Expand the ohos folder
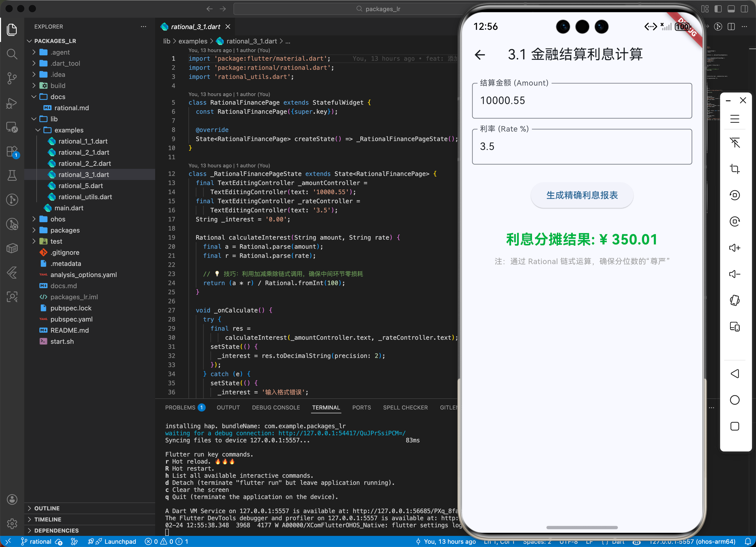This screenshot has width=756, height=547. pos(58,219)
